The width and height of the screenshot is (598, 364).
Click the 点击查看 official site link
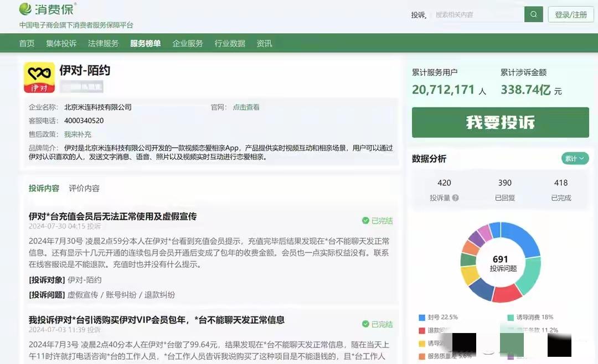click(x=246, y=107)
